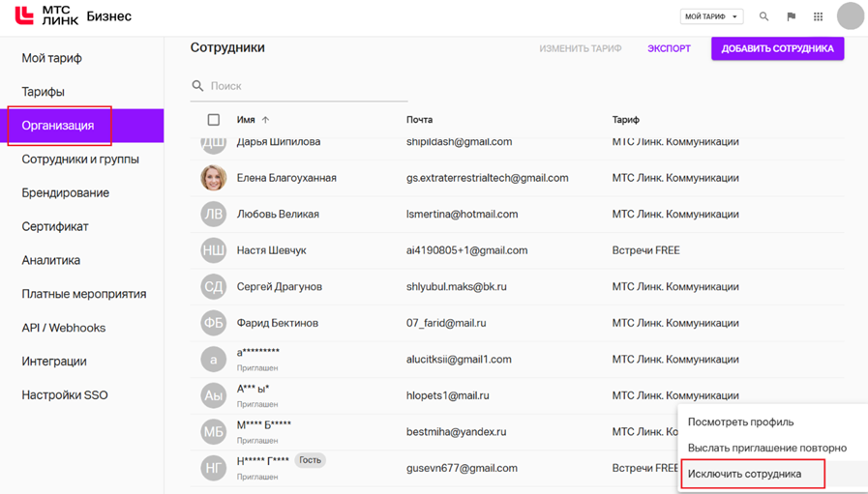Screen dimensions: 868x494
Task: Click the СД avatar for Сергей Драгунов
Action: (x=213, y=287)
